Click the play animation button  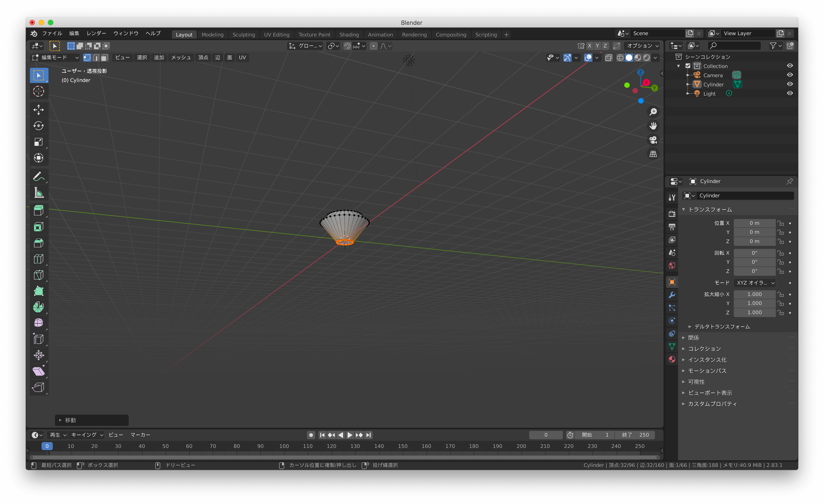point(349,435)
